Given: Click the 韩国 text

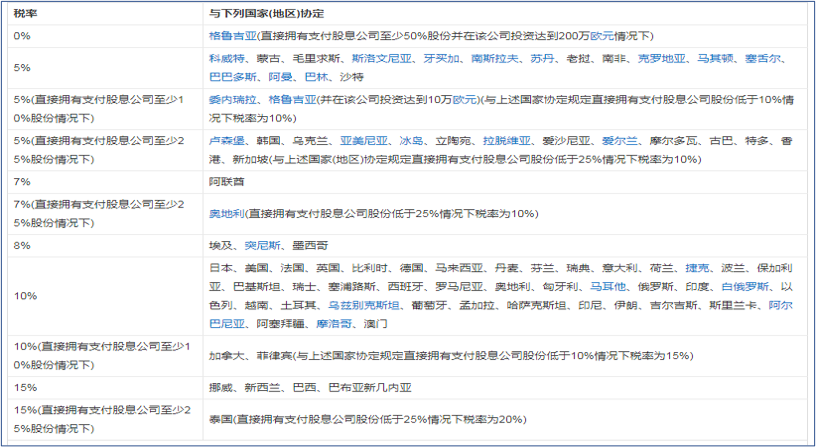Looking at the screenshot, I should click(269, 141).
